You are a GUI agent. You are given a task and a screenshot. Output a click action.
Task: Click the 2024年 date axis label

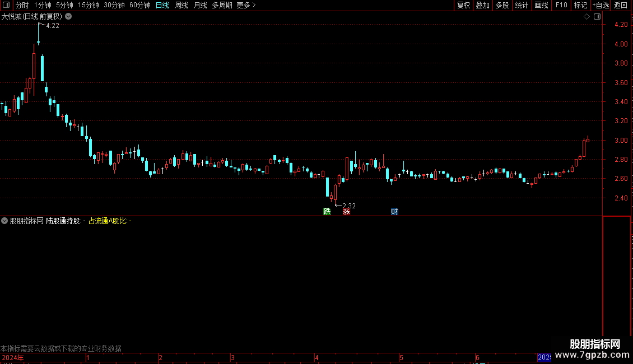click(x=12, y=357)
